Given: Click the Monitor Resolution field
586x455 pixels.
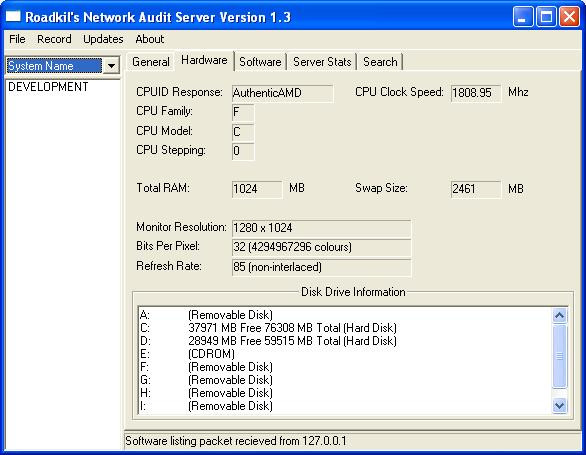Looking at the screenshot, I should pyautogui.click(x=321, y=228).
